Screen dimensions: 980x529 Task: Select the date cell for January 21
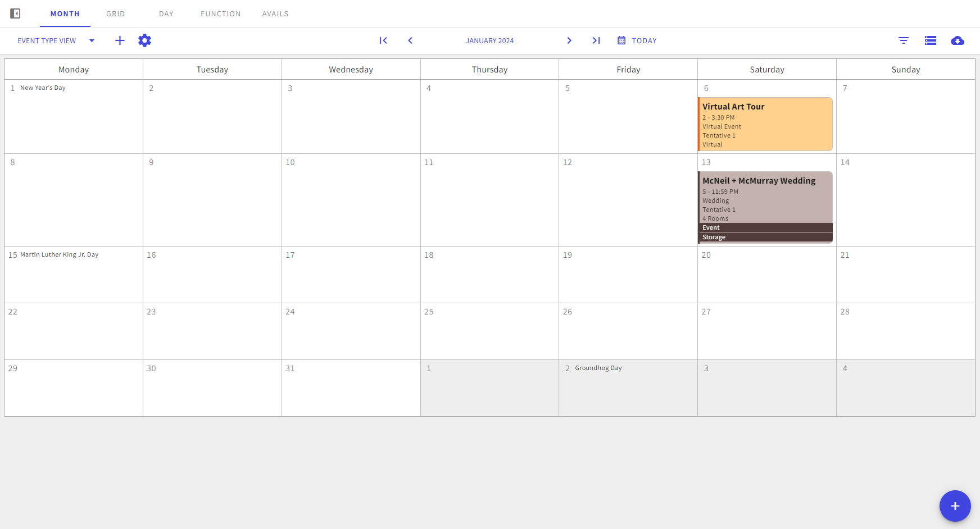tap(906, 275)
